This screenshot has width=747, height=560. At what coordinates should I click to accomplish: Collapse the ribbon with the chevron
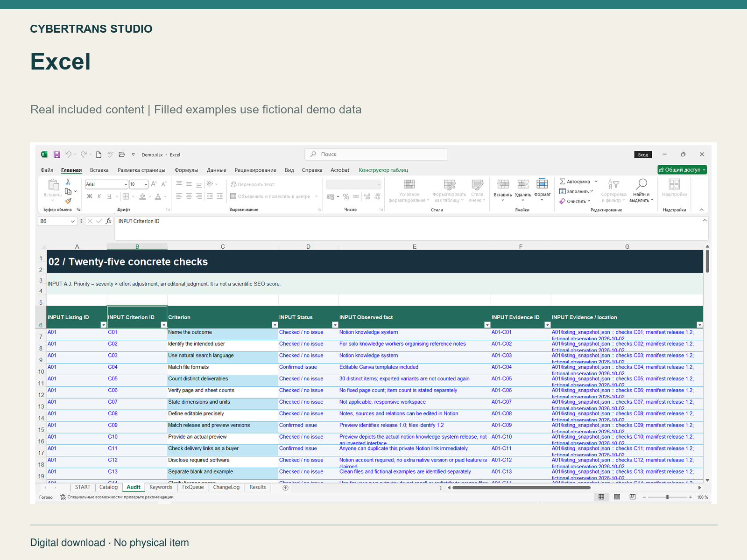(702, 210)
